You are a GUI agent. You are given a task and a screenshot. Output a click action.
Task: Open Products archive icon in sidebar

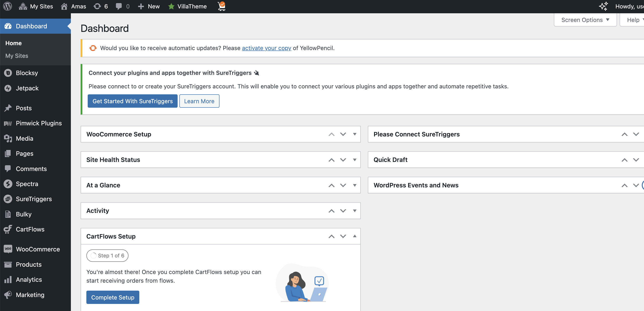pyautogui.click(x=8, y=264)
